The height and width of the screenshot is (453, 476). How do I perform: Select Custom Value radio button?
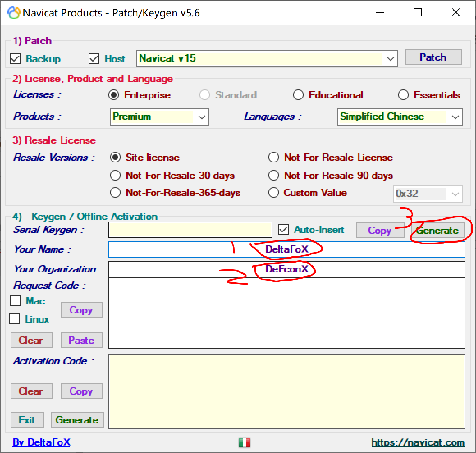274,192
